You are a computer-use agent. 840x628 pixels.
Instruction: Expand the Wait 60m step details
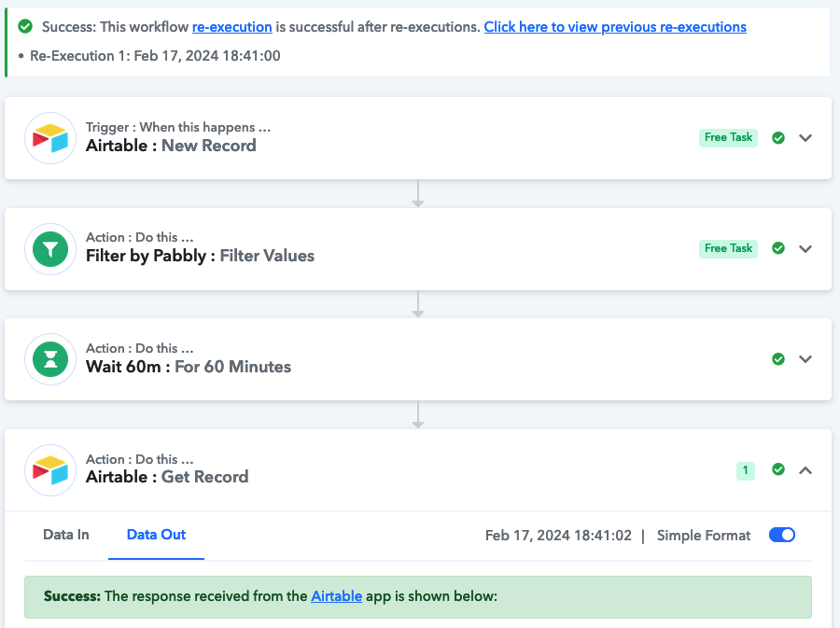[805, 359]
